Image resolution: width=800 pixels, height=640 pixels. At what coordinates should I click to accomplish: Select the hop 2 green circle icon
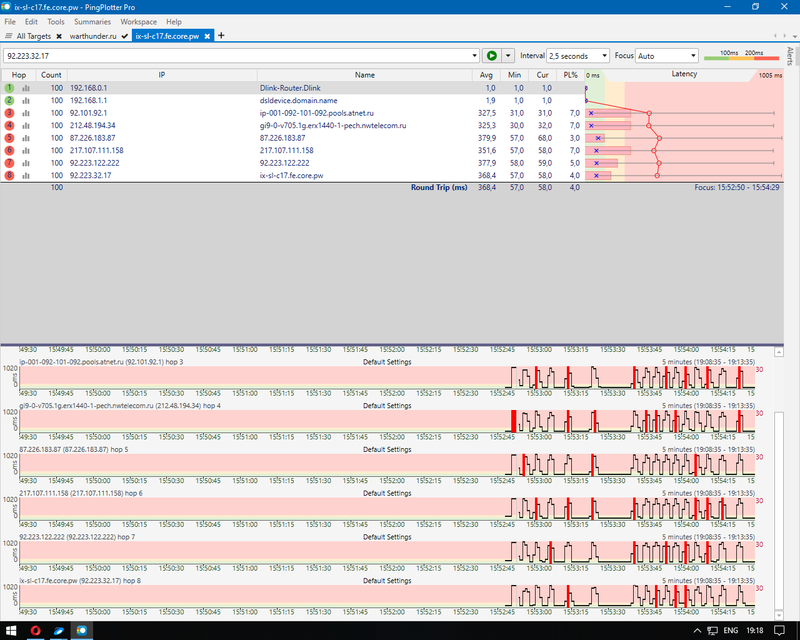[10, 101]
